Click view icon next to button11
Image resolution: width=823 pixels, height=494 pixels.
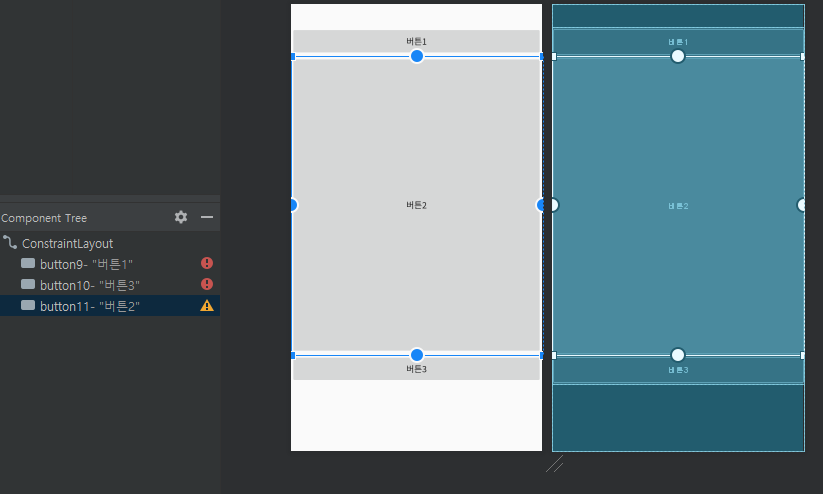[x=28, y=305]
